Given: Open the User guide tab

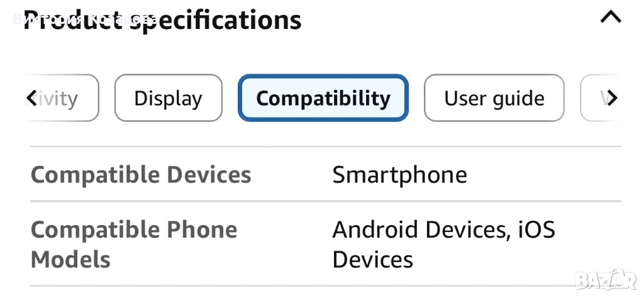Looking at the screenshot, I should click(x=494, y=98).
